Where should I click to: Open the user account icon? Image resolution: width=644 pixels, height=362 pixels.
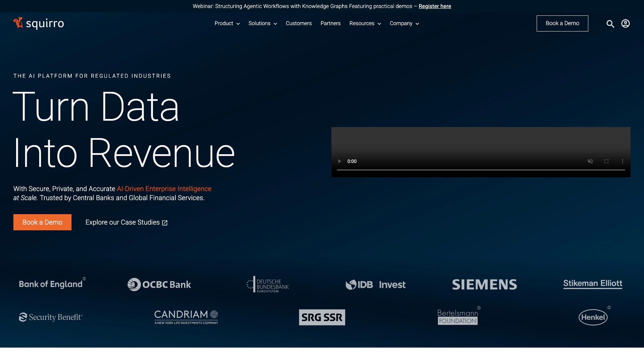point(625,23)
